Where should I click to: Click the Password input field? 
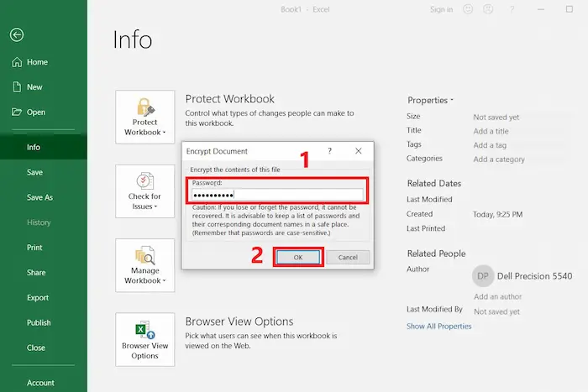tap(277, 195)
